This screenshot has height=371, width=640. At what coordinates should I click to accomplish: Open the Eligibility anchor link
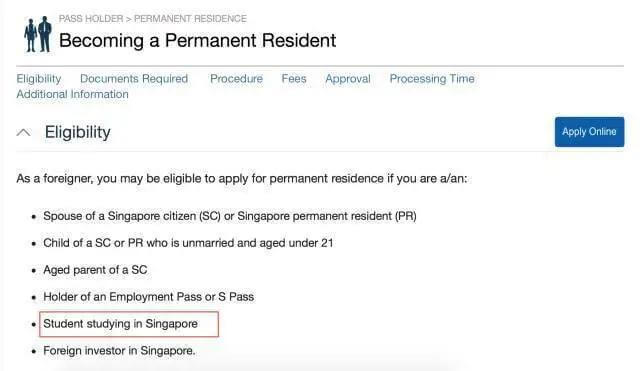tap(39, 78)
